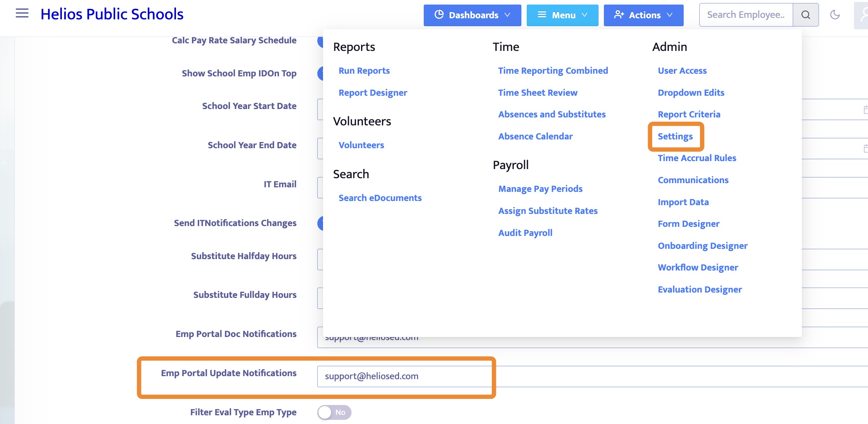
Task: Click the user profile avatar icon
Action: pyautogui.click(x=863, y=15)
